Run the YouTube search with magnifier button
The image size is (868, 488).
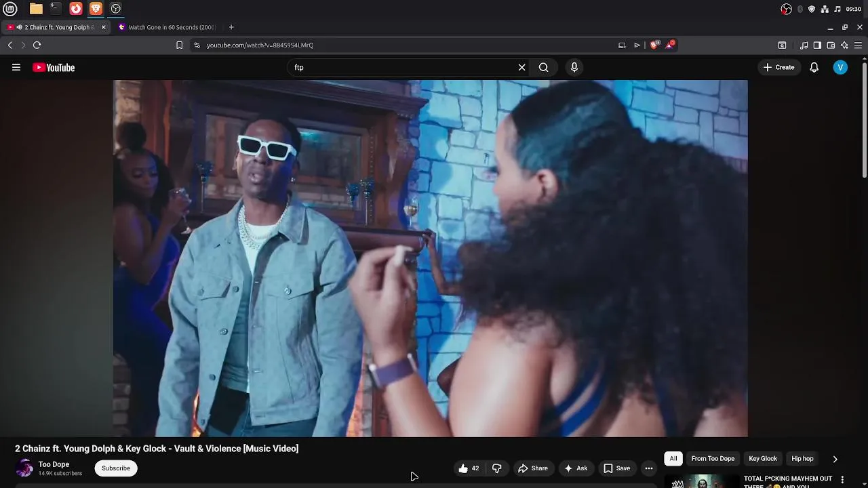543,67
